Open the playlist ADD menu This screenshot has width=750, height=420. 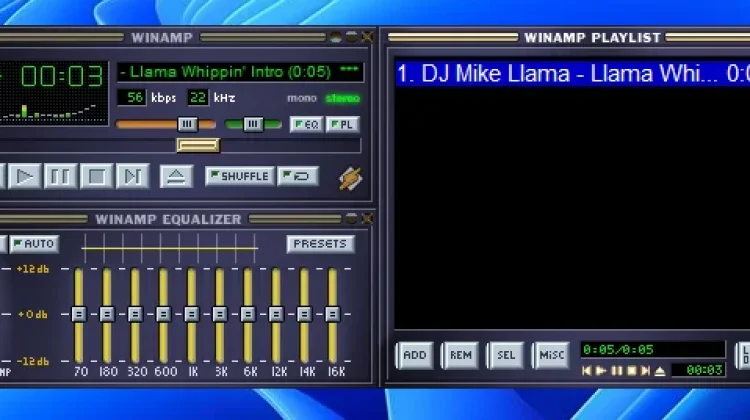(x=415, y=355)
